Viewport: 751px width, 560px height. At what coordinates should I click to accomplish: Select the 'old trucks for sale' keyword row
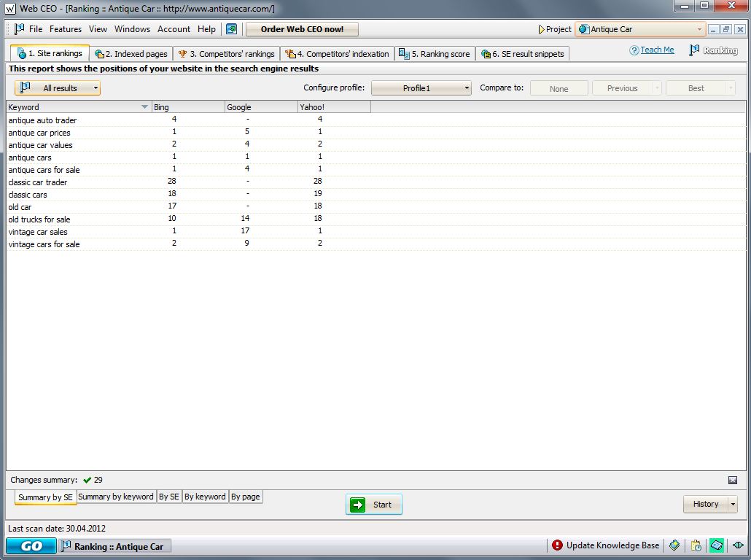coord(376,219)
